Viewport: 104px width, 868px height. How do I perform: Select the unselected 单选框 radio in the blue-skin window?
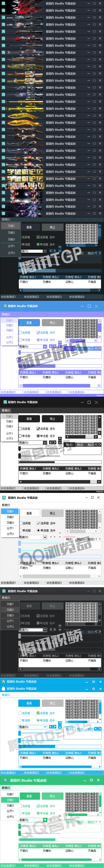tap(20, 340)
